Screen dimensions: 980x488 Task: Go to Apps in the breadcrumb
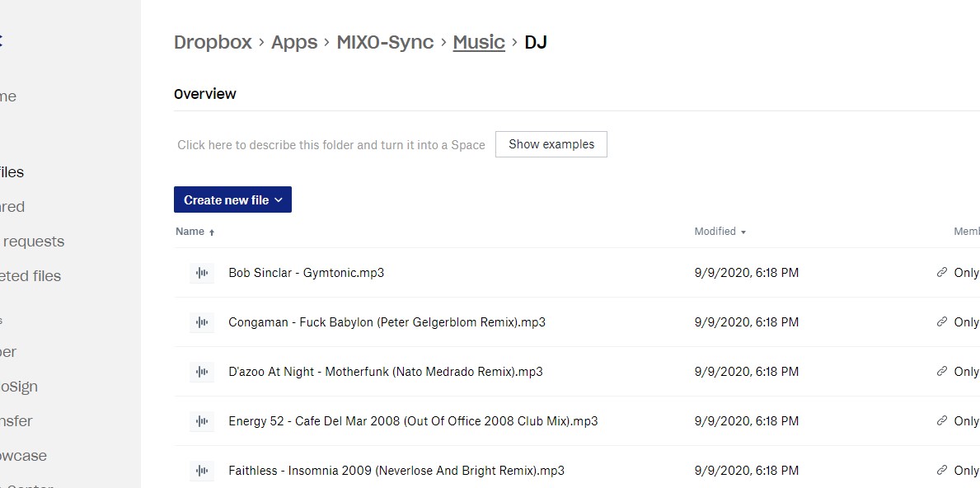click(294, 42)
